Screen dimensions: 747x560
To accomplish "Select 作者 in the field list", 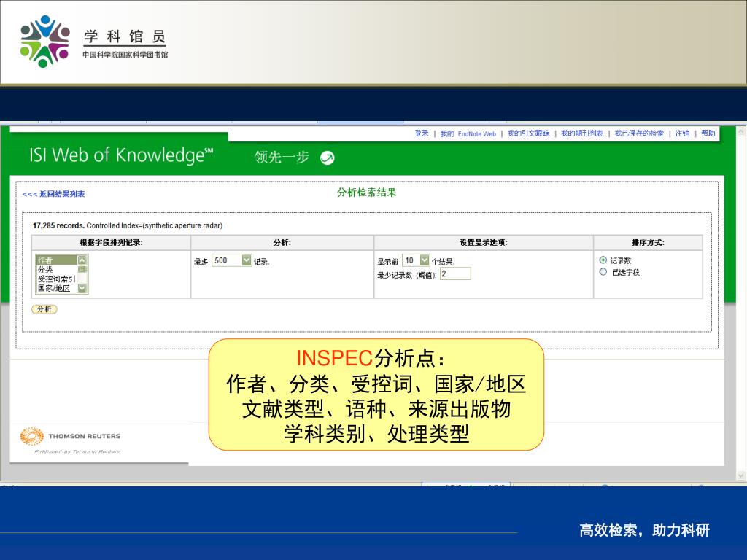I will pyautogui.click(x=56, y=260).
